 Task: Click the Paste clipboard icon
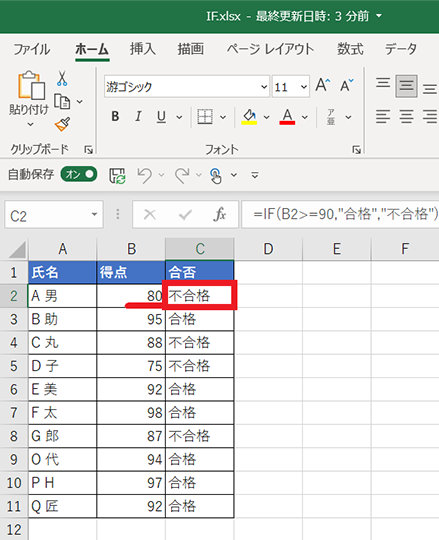tap(31, 85)
